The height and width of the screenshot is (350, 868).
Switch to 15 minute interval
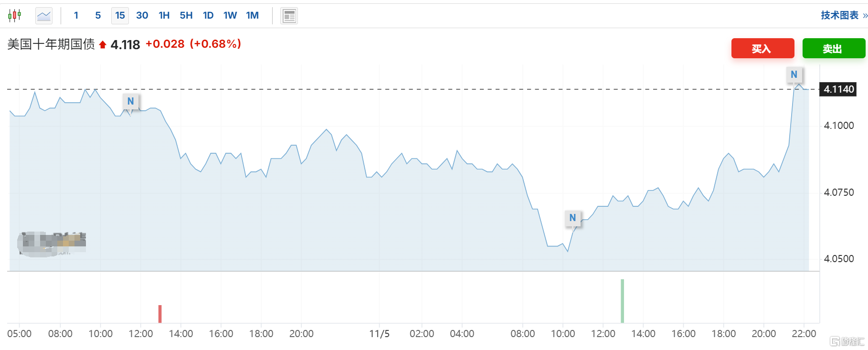pos(120,16)
